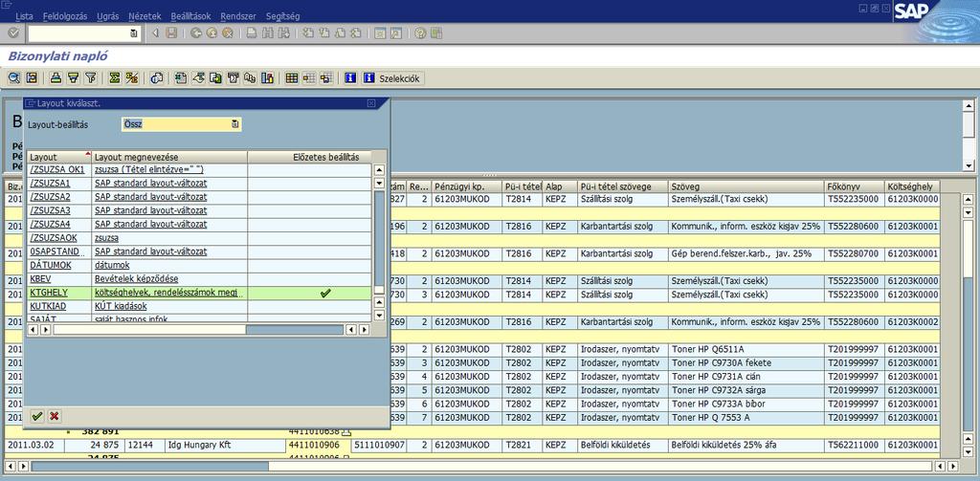Click the ABC analysis bar chart icon
Image resolution: width=980 pixels, height=481 pixels.
pos(268,78)
